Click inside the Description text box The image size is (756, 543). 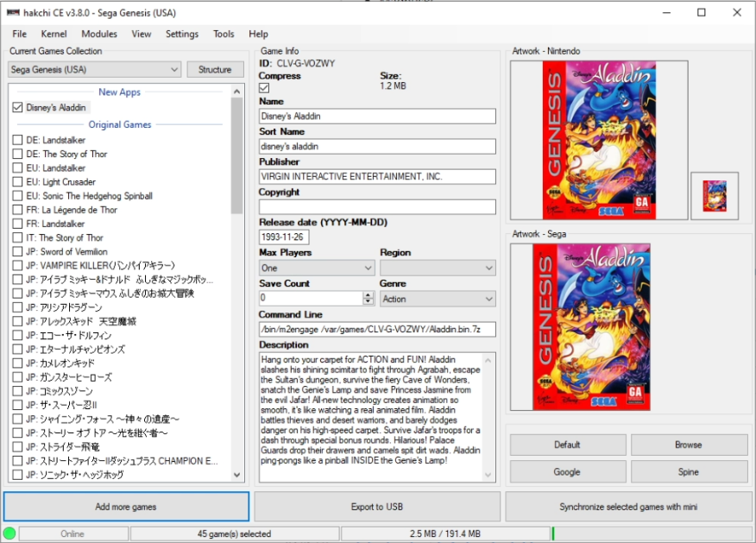point(371,417)
